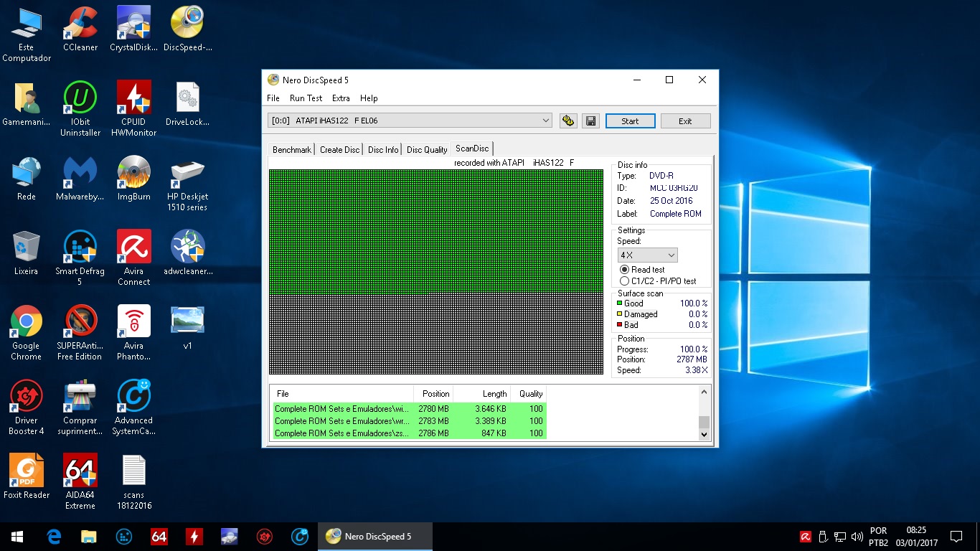This screenshot has height=551, width=980.
Task: Open Driver Booster 4 desktop icon
Action: coord(27,408)
